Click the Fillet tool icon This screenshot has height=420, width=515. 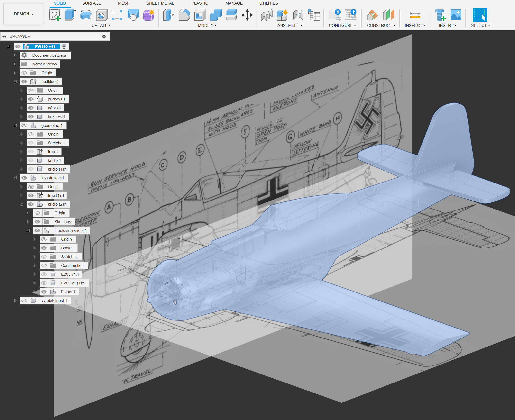click(184, 15)
